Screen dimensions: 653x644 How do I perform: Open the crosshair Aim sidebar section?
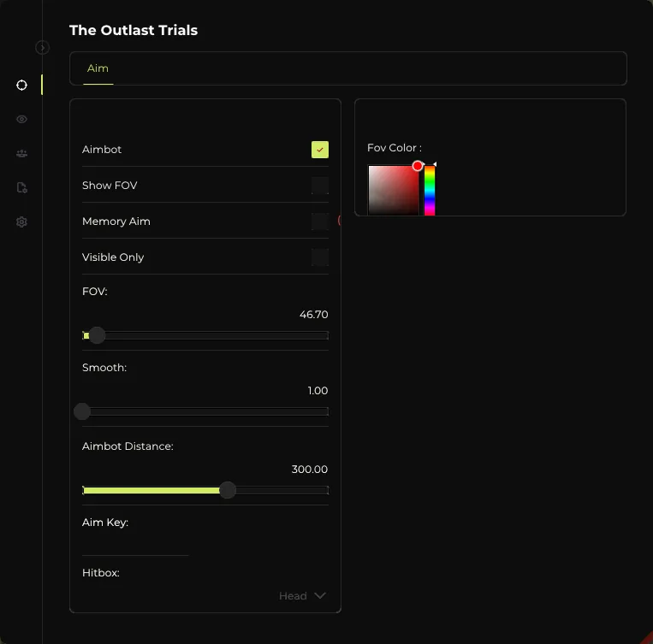[x=21, y=86]
